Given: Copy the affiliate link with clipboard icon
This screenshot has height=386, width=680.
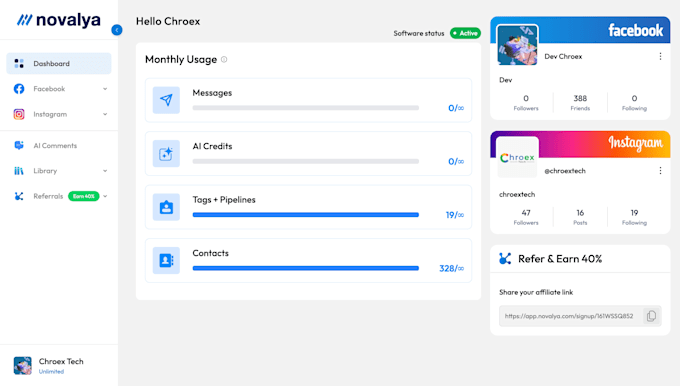Looking at the screenshot, I should [x=651, y=316].
